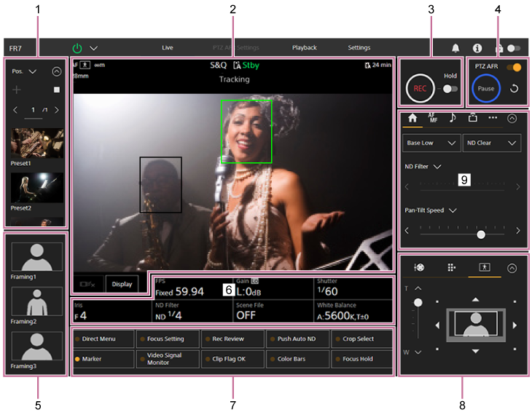Toggle the lock switch in top bar
The height and width of the screenshot is (415, 532).
coord(514,48)
